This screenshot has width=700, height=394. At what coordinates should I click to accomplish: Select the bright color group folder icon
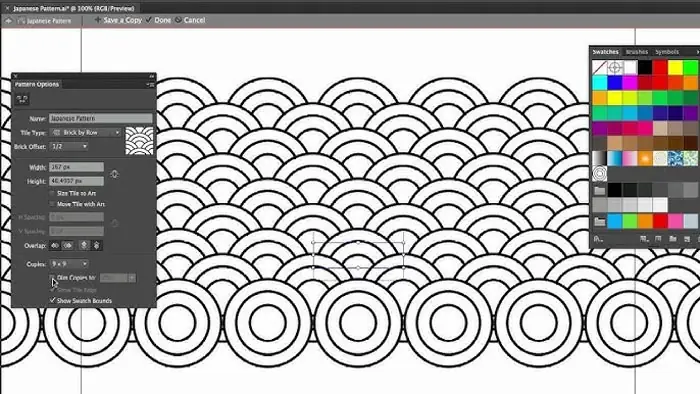[600, 221]
